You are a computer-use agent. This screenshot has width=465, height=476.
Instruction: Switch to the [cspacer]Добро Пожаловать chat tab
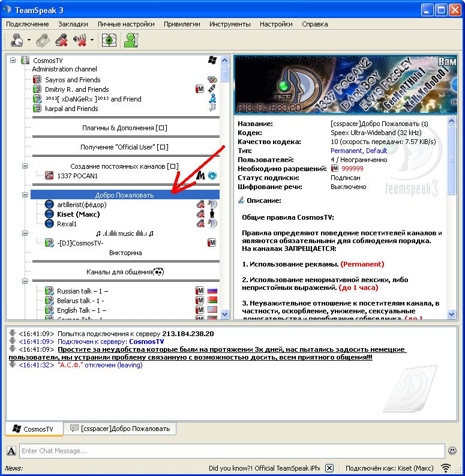tap(120, 429)
